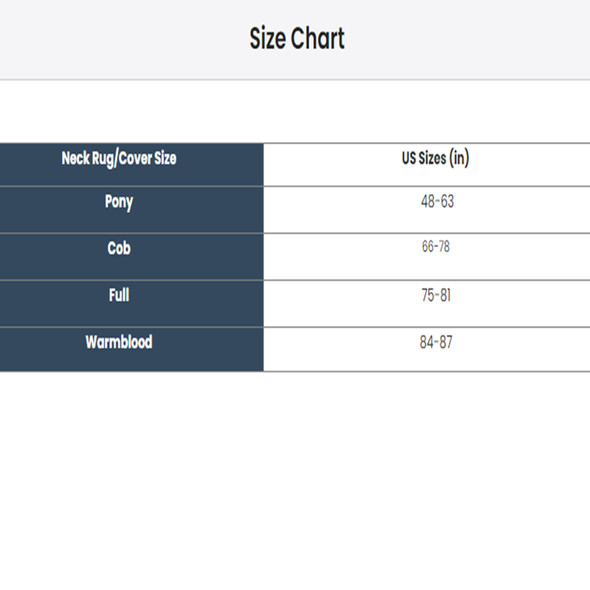Select the 48-63 size value
The image size is (590, 590).
click(437, 201)
